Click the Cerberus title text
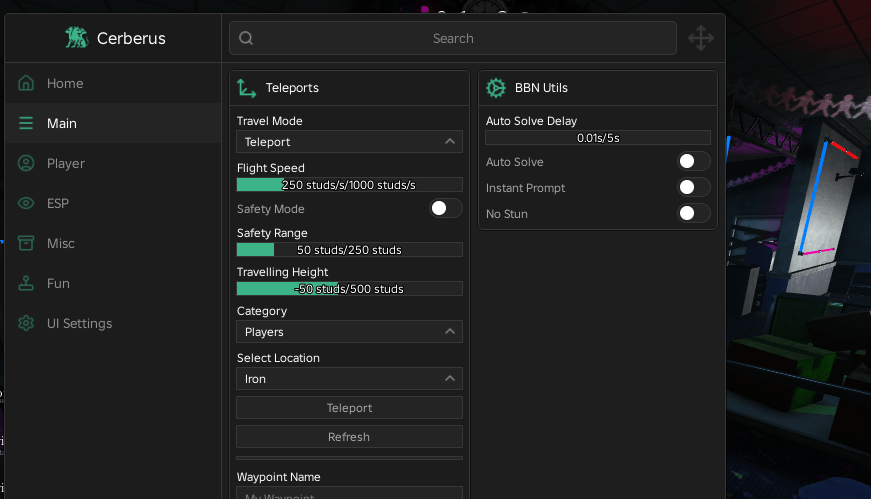871x499 pixels. pos(131,38)
